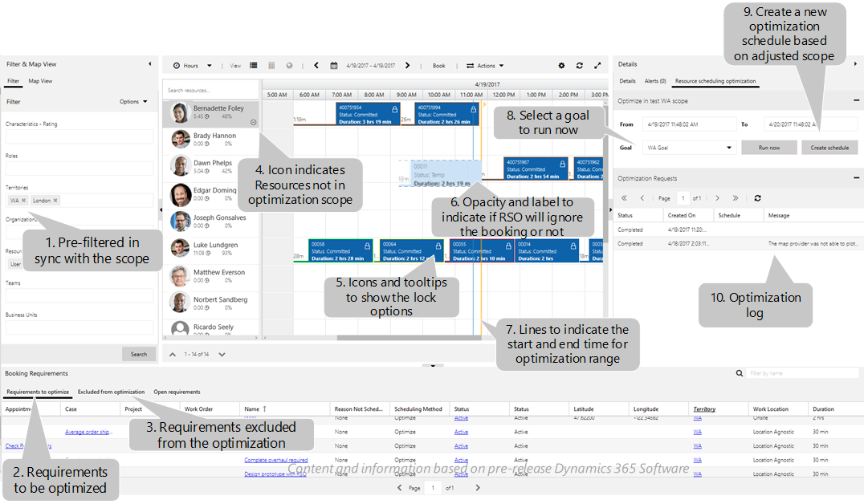The image size is (864, 504).
Task: Expand schedule board to full screen
Action: tap(597, 66)
